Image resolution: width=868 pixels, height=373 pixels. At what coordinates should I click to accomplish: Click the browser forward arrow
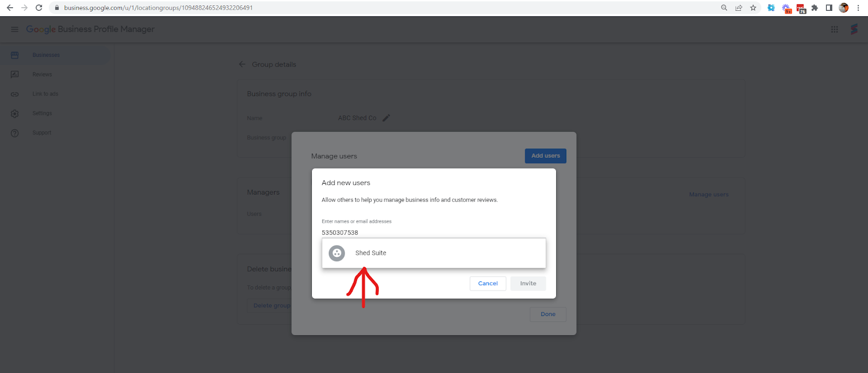tap(24, 8)
